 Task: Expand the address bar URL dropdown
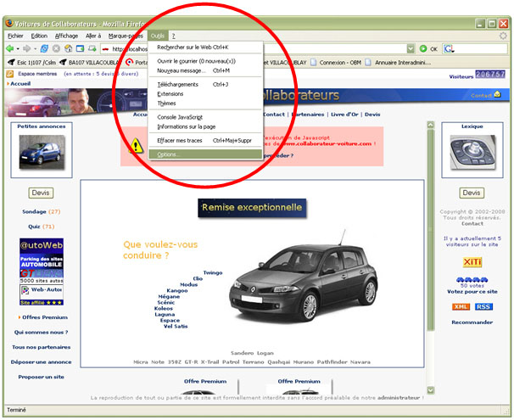[411, 49]
